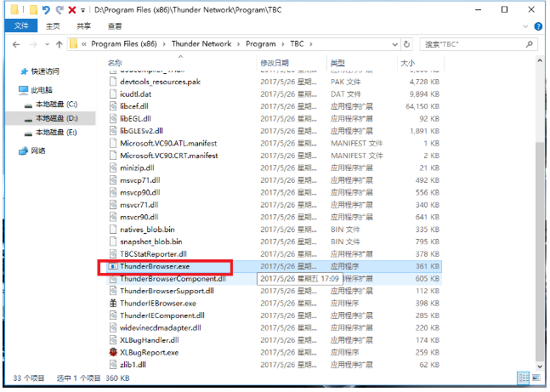Select msvcp71.dll file
Image resolution: width=550 pixels, height=392 pixels.
point(140,180)
